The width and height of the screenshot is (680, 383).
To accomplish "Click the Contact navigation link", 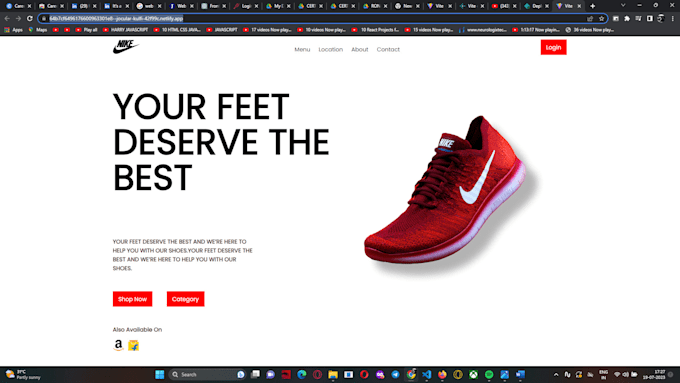I will [388, 49].
